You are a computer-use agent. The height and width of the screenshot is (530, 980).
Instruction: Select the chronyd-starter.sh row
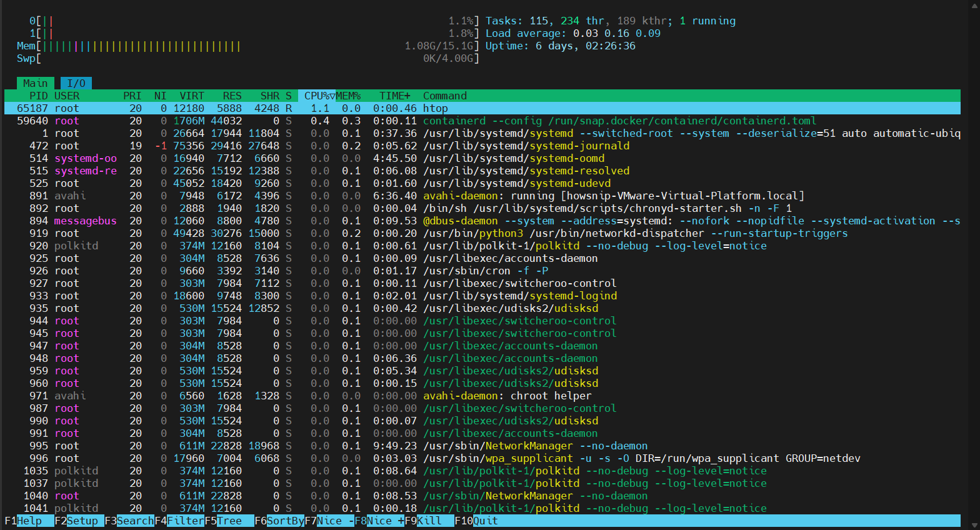[x=482, y=208]
